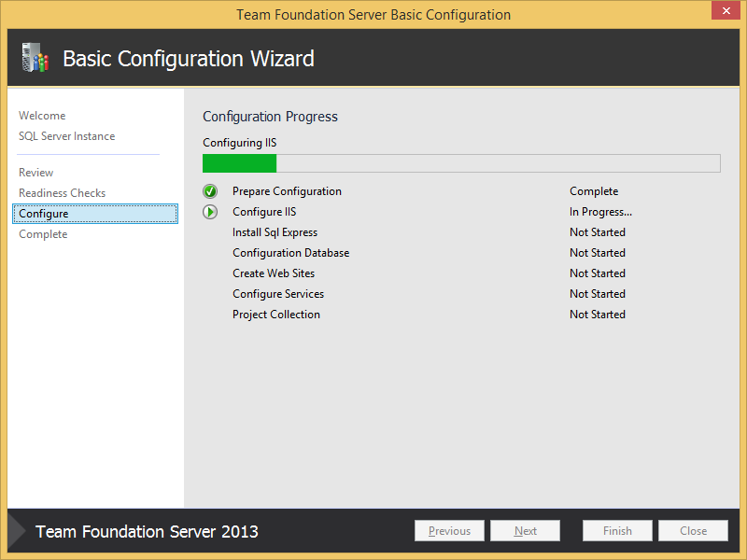The width and height of the screenshot is (747, 560).
Task: Click the arrow icon beside Team Foundation Server 2013
Action: click(x=17, y=531)
